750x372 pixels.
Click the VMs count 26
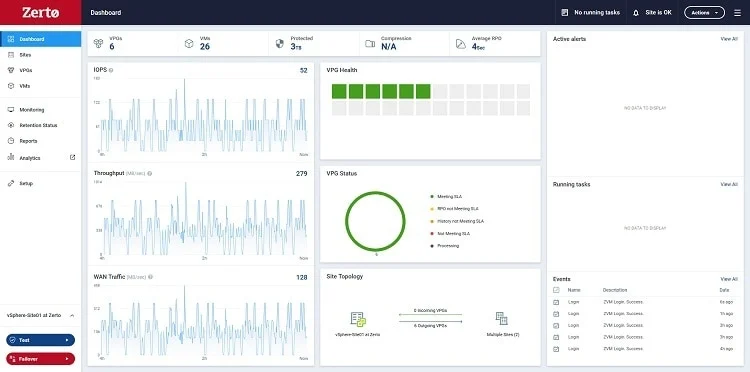pyautogui.click(x=205, y=46)
